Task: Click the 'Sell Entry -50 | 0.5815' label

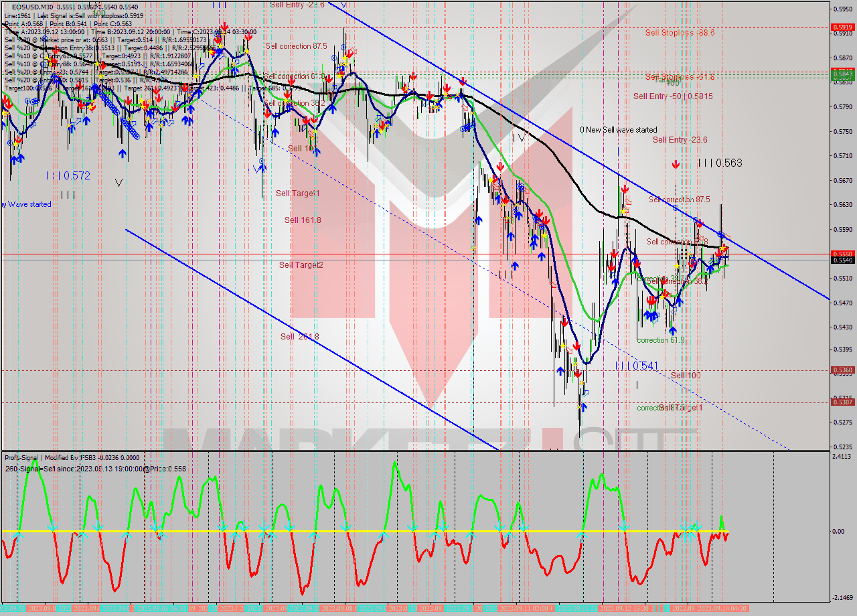Action: [673, 96]
